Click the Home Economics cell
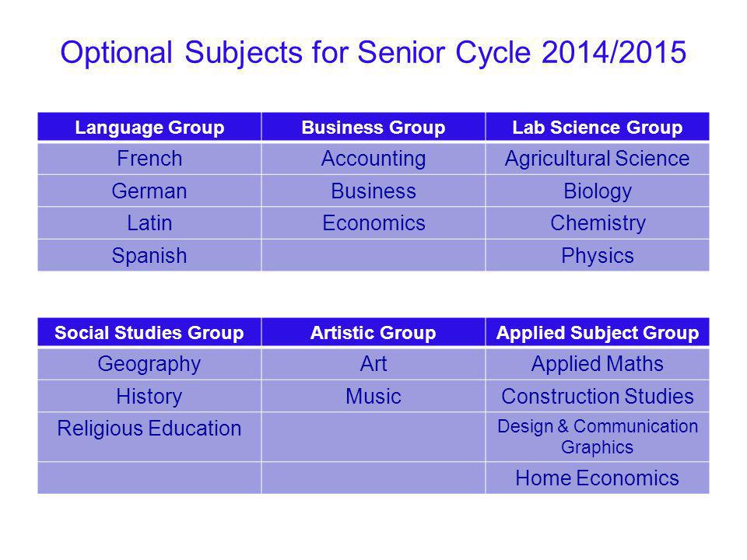 (598, 478)
